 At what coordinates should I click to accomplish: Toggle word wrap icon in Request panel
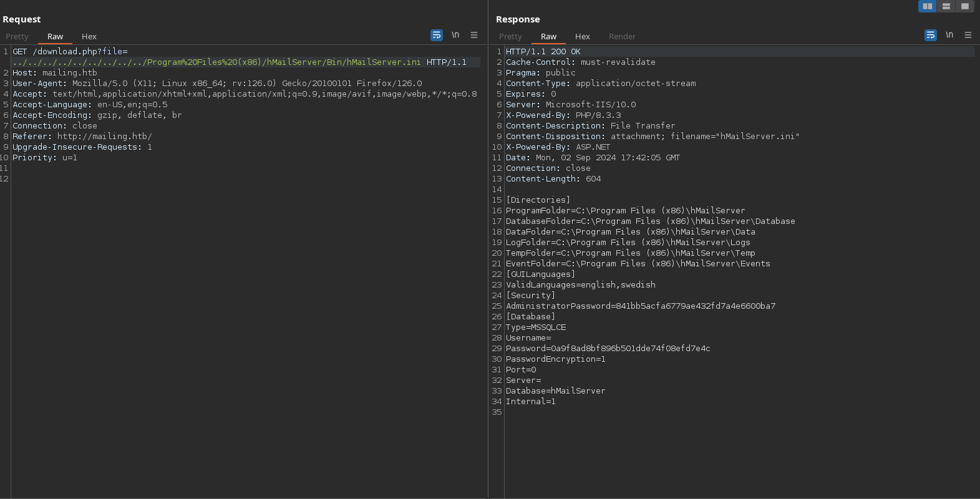point(437,35)
